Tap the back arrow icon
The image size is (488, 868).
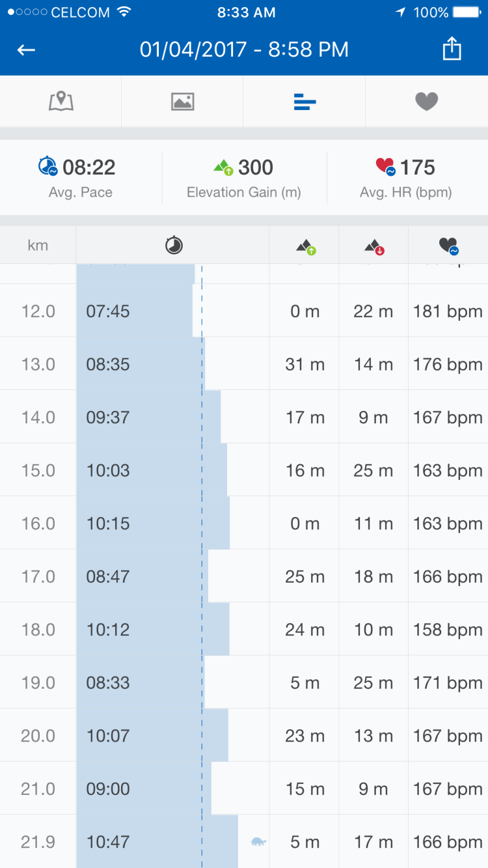point(26,50)
